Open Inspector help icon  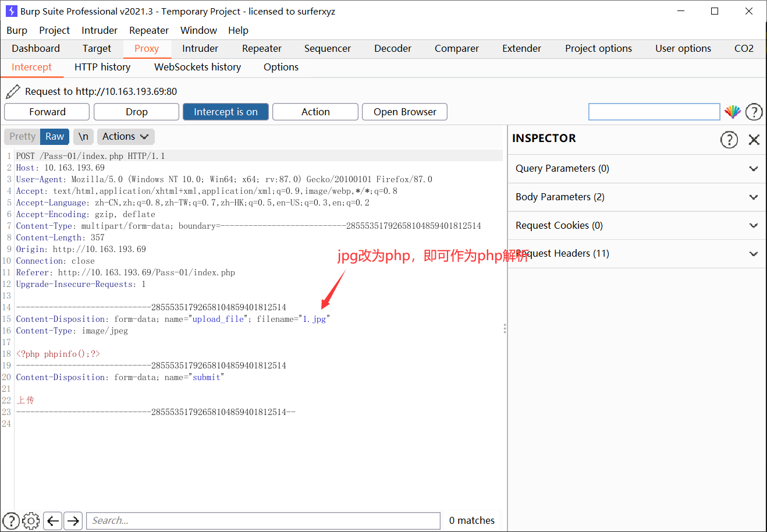[x=729, y=139]
